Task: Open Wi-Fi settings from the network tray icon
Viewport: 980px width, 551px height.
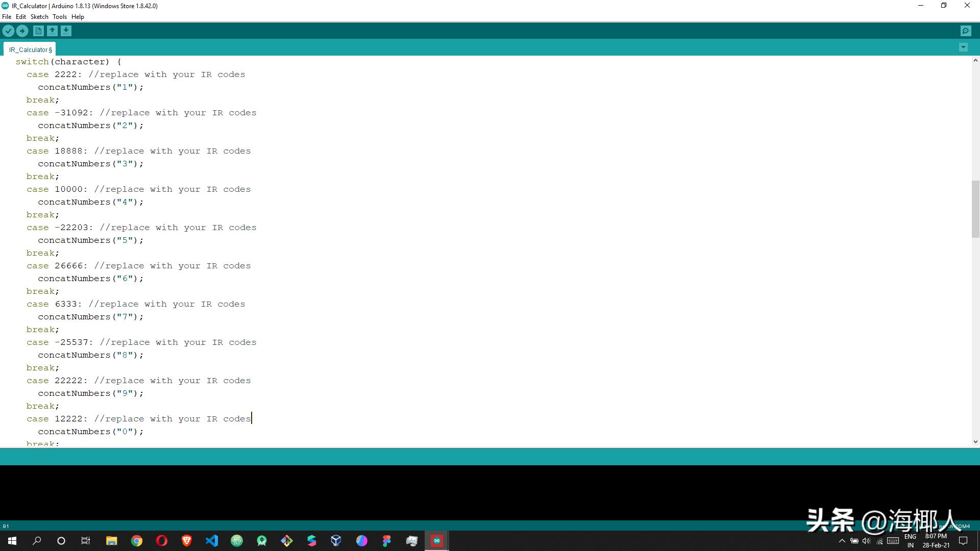Action: click(879, 541)
